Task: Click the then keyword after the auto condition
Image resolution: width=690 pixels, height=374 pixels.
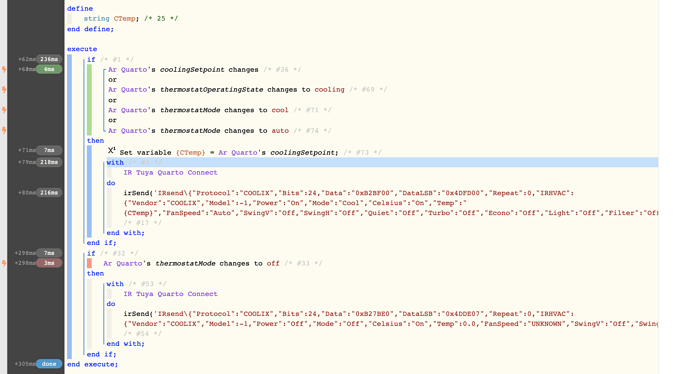Action: [x=95, y=141]
